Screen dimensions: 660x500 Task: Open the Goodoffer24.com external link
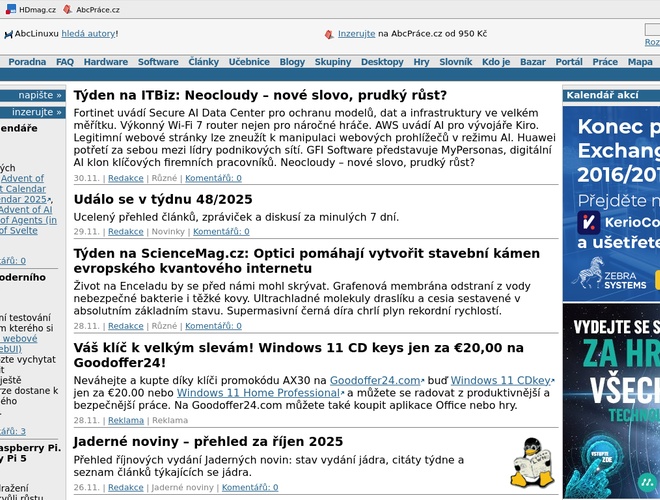pos(374,381)
